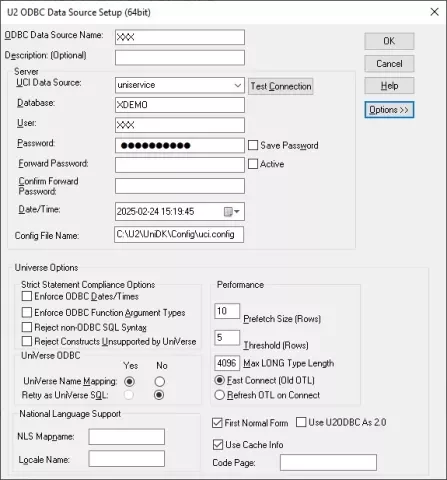Enable the Save Password checkbox
This screenshot has height=480, width=447.
point(253,145)
